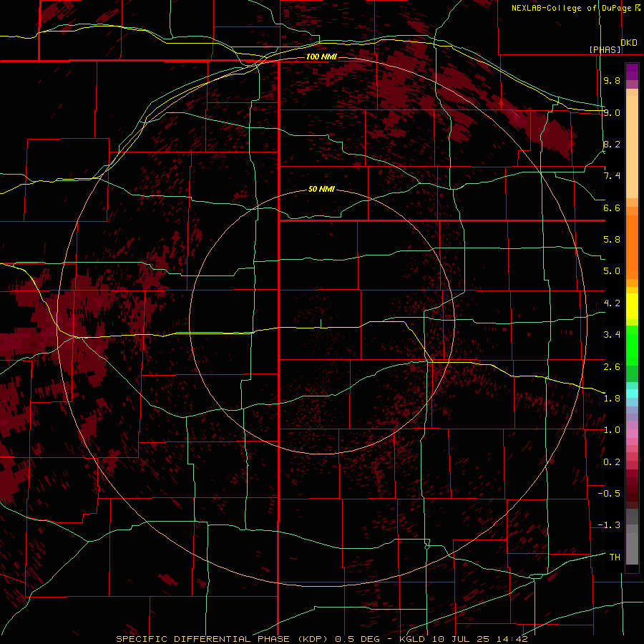Click the KGLD radar site identifier in caption
This screenshot has height=644, width=644.
click(413, 639)
